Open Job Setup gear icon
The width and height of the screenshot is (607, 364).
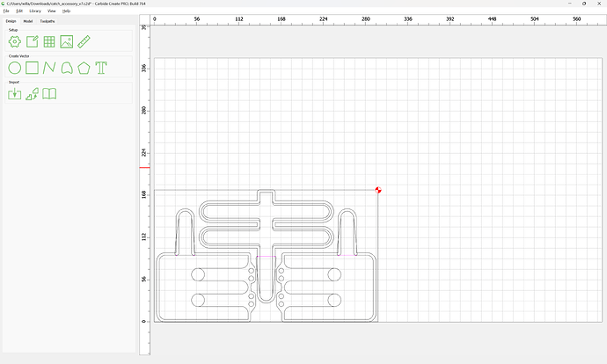tap(15, 42)
